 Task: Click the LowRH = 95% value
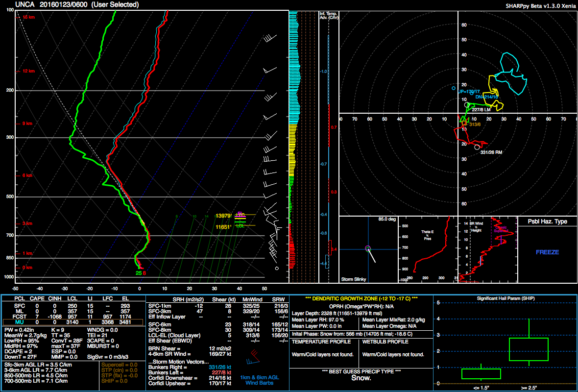pyautogui.click(x=23, y=341)
